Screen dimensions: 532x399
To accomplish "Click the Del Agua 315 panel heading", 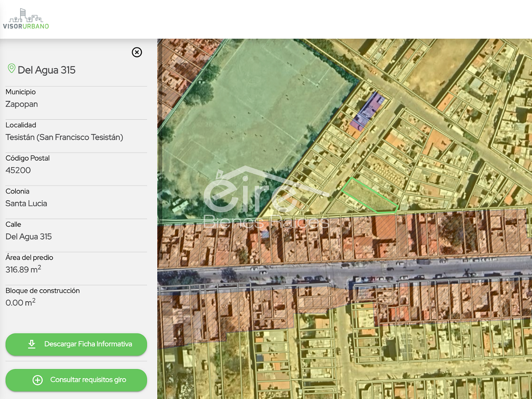I will coord(47,70).
